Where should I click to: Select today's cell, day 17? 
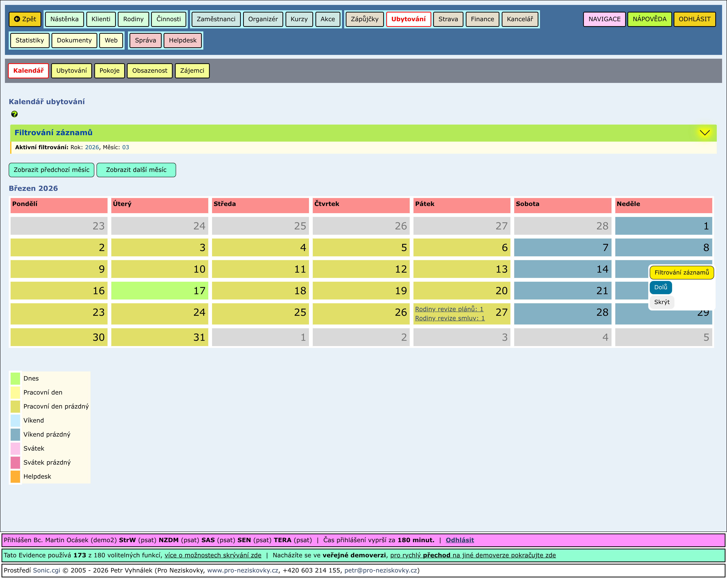click(160, 291)
